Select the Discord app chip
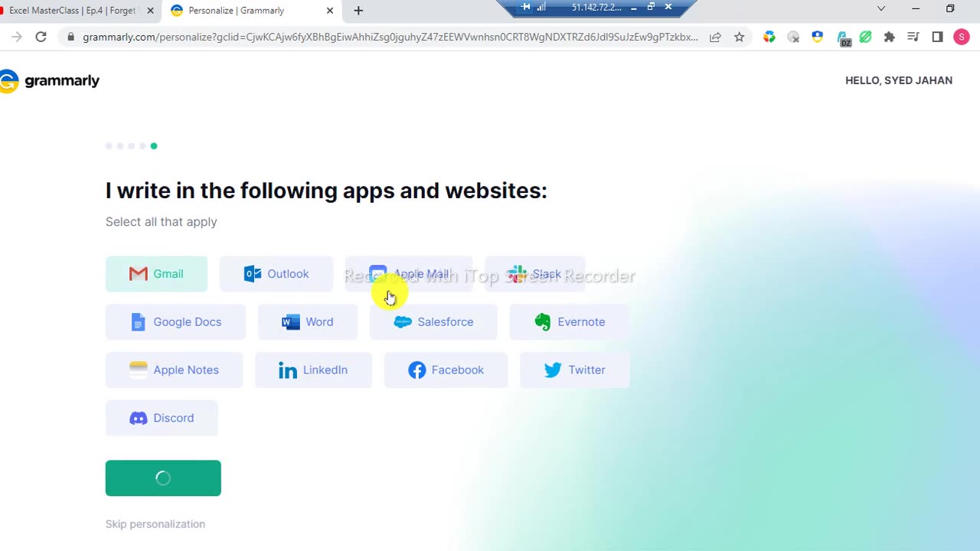The image size is (980, 551). 162,419
